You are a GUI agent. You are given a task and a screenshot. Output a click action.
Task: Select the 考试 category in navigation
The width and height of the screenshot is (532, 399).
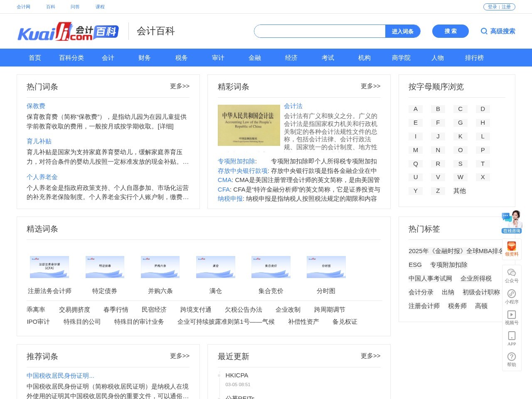[328, 58]
